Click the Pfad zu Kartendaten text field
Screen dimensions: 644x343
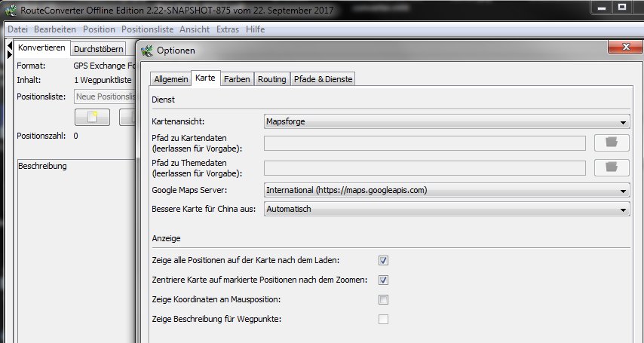pyautogui.click(x=425, y=143)
